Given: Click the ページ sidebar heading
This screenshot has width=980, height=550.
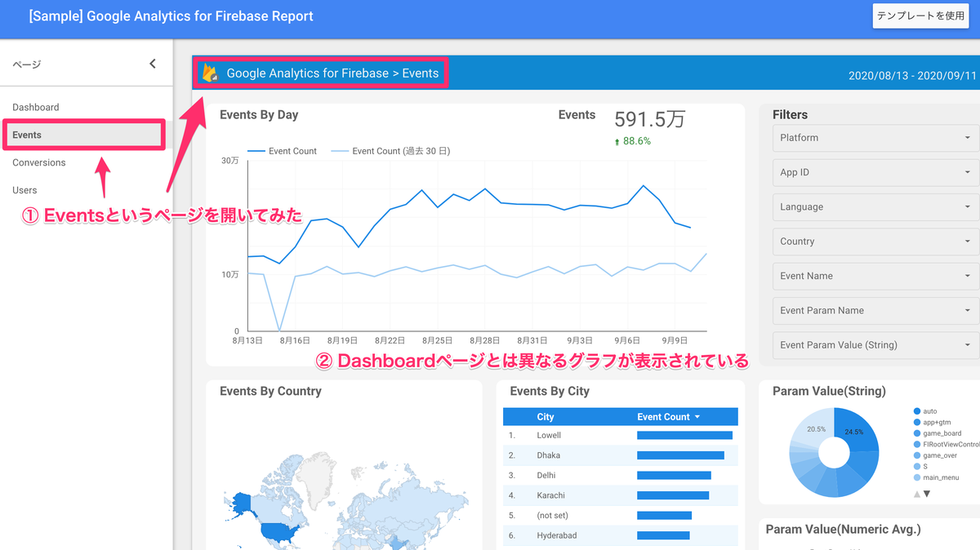Looking at the screenshot, I should (27, 64).
